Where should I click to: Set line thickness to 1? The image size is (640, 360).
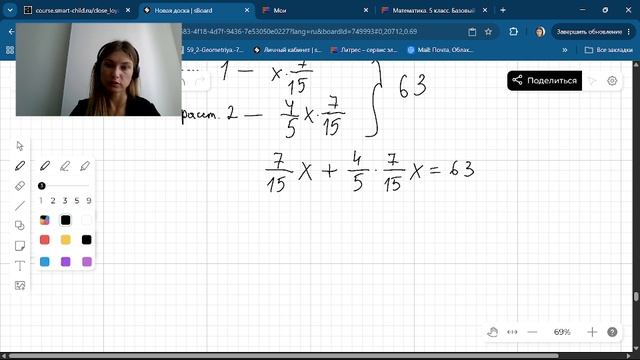coord(41,200)
